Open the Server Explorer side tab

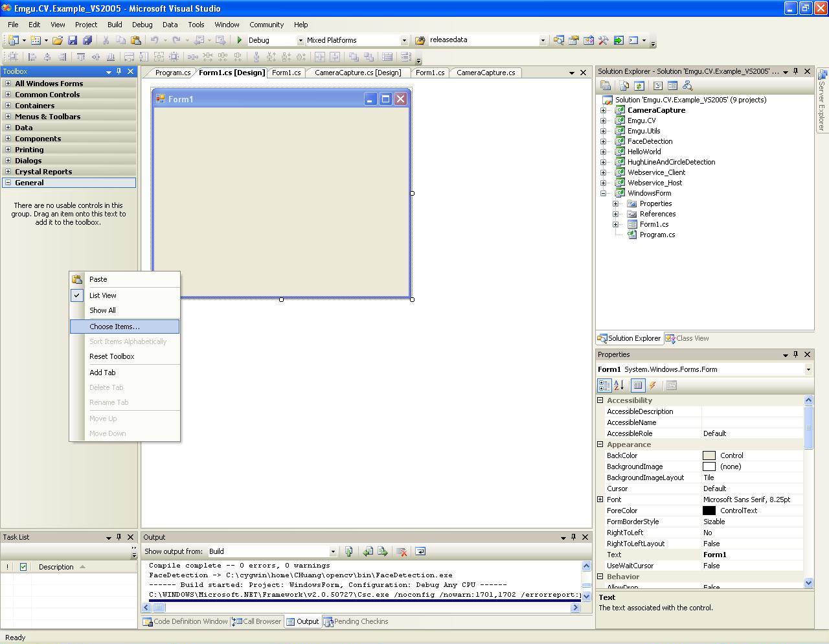822,100
